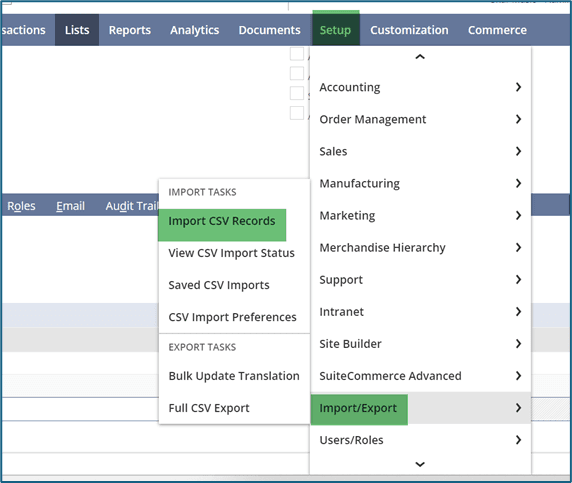Select the Import/Export menu item

point(421,408)
